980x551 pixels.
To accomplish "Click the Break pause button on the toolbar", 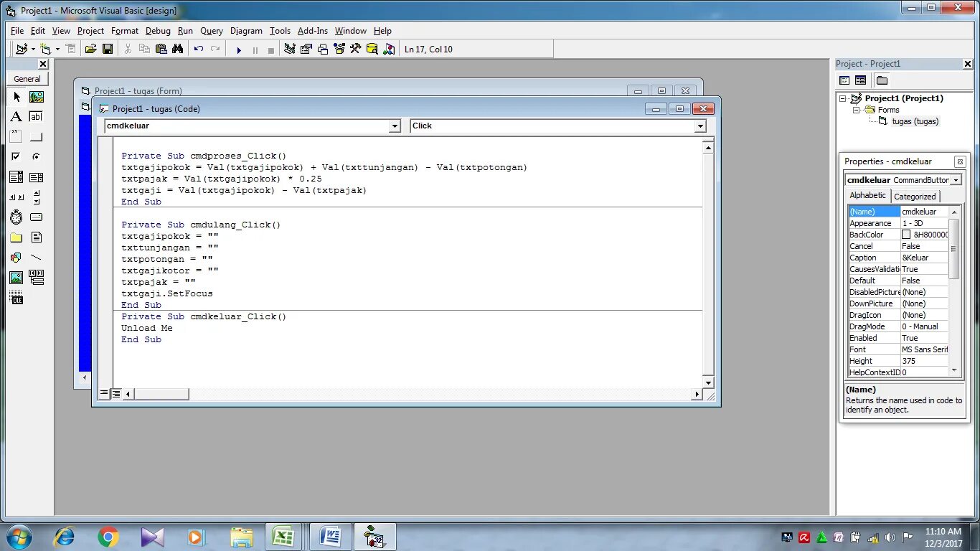I will coord(255,50).
